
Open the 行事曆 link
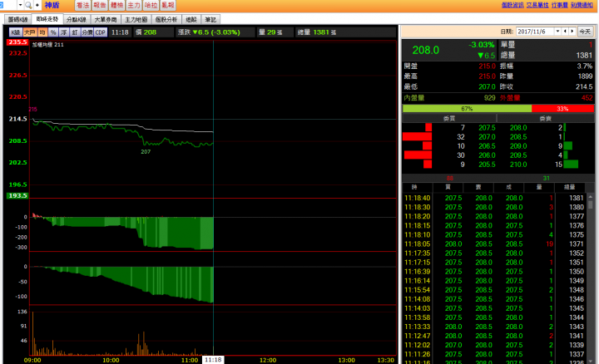560,5
